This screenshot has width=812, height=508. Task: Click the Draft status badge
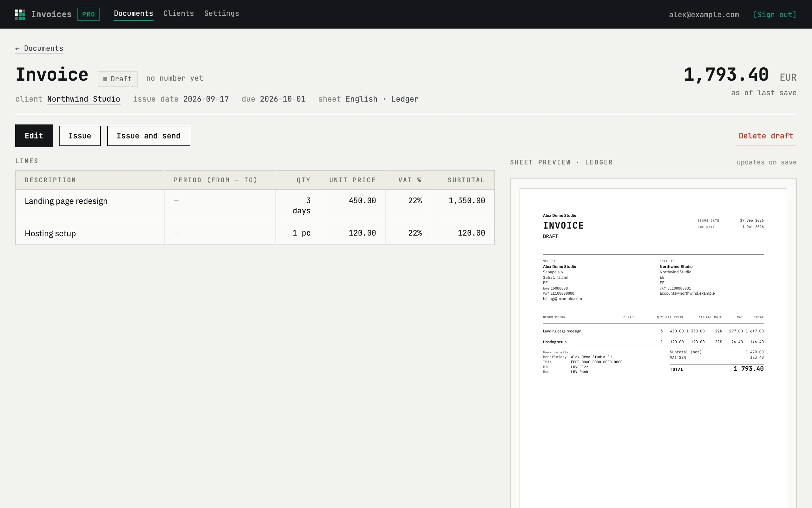(x=117, y=79)
